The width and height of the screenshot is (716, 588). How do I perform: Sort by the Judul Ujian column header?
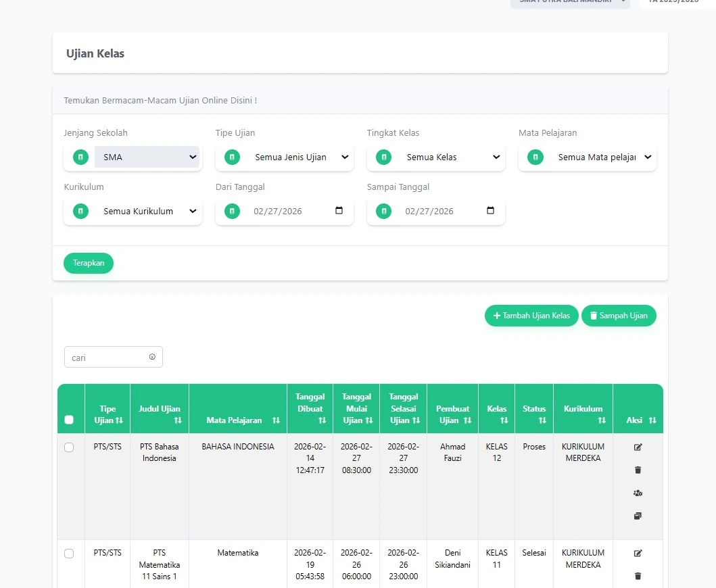[x=160, y=414]
